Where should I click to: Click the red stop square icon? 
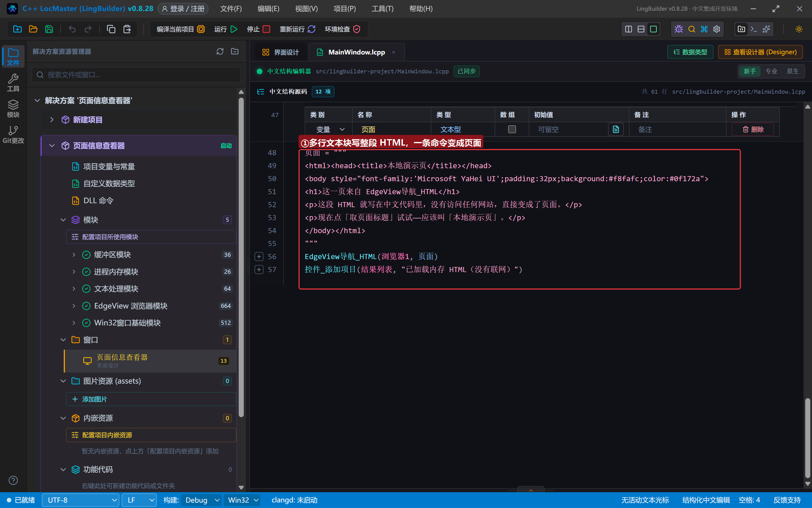[x=266, y=29]
